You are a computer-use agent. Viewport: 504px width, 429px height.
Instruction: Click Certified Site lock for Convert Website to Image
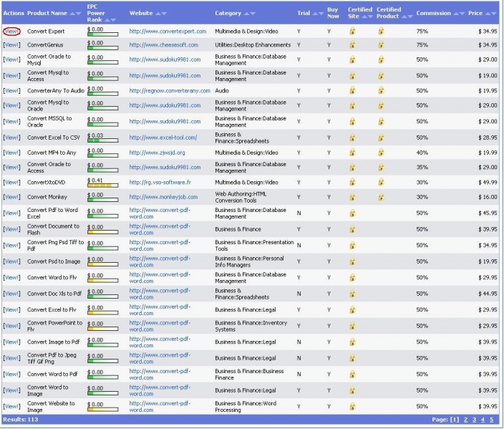352,407
